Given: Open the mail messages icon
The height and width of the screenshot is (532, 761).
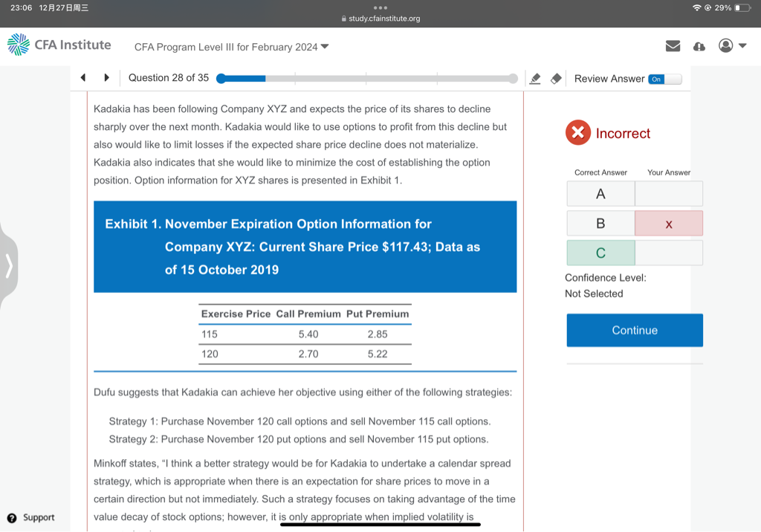Looking at the screenshot, I should coord(673,46).
